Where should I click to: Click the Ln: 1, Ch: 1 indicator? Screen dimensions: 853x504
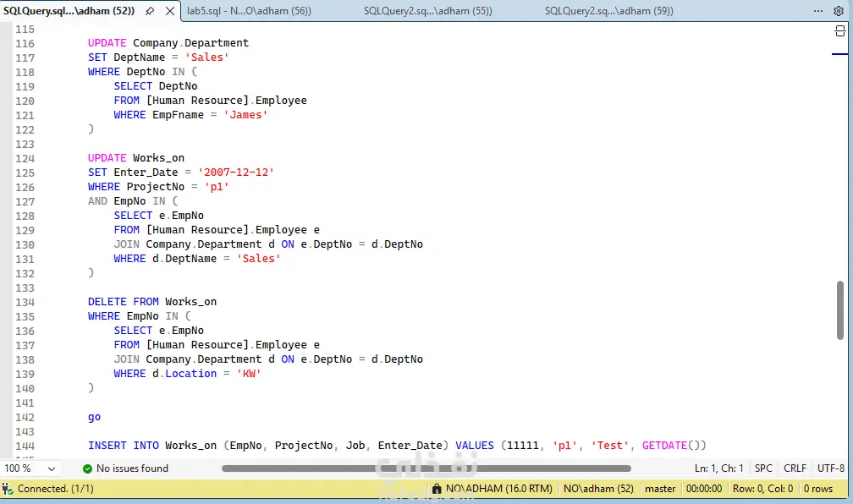coord(718,468)
